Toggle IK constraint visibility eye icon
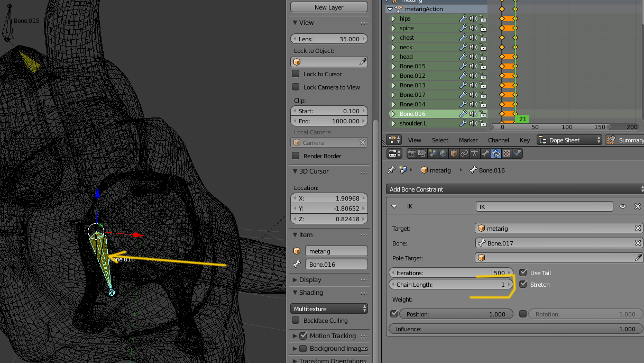The height and width of the screenshot is (363, 644). click(623, 207)
